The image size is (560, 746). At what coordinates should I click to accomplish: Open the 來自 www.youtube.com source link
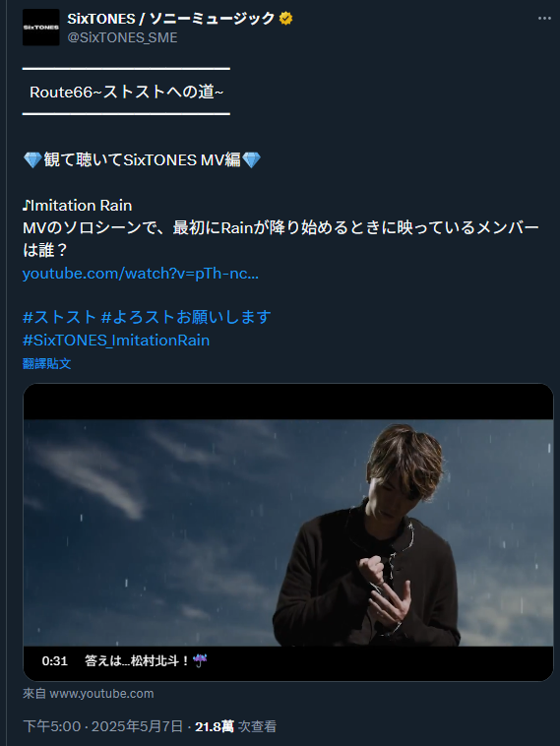[x=88, y=694]
